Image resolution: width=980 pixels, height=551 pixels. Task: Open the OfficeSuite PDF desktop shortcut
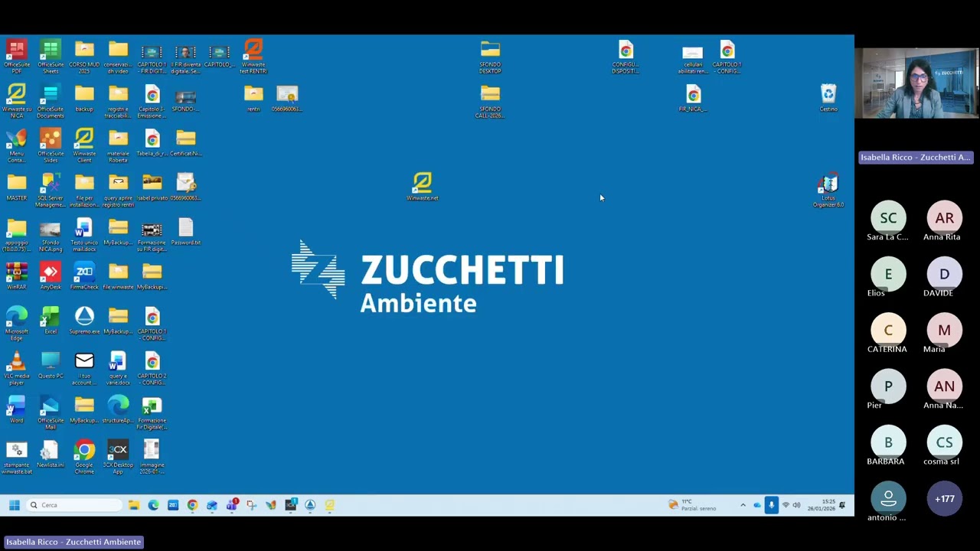[16, 57]
